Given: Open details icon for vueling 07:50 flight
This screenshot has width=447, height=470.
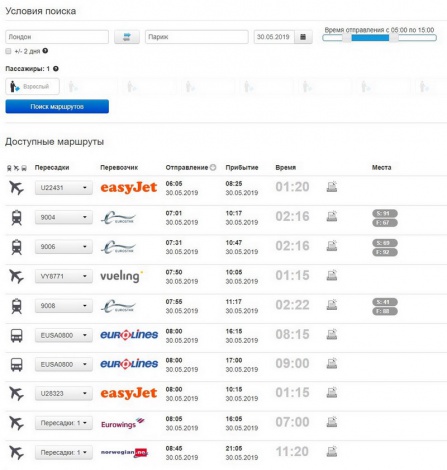Looking at the screenshot, I should [x=332, y=275].
